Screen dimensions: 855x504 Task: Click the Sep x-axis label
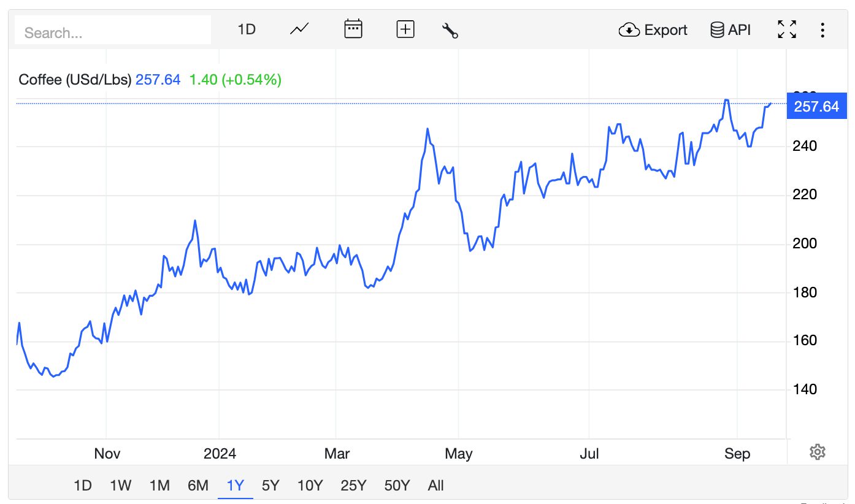click(737, 454)
